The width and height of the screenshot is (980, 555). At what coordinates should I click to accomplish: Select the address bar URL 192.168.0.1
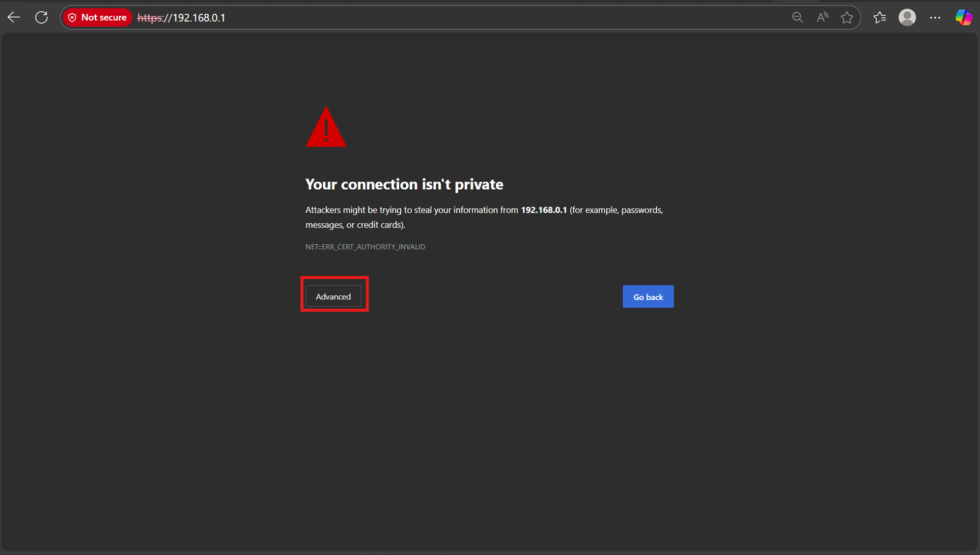point(198,18)
